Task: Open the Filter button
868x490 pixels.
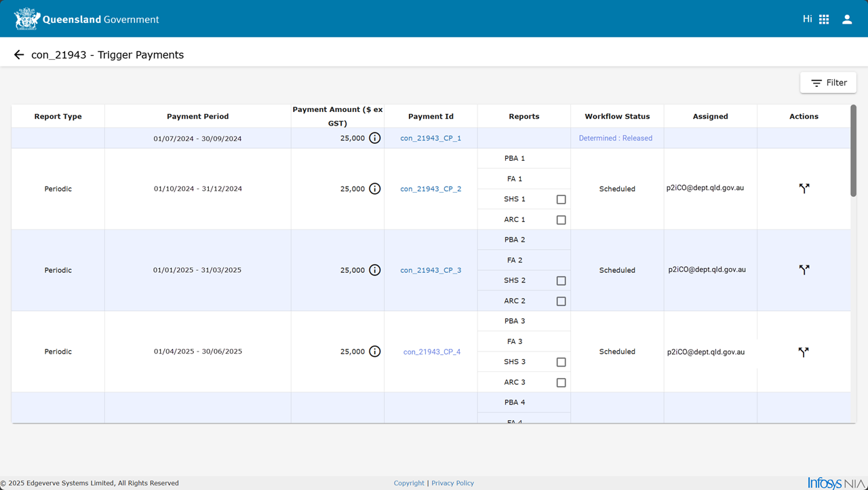Action: point(828,83)
